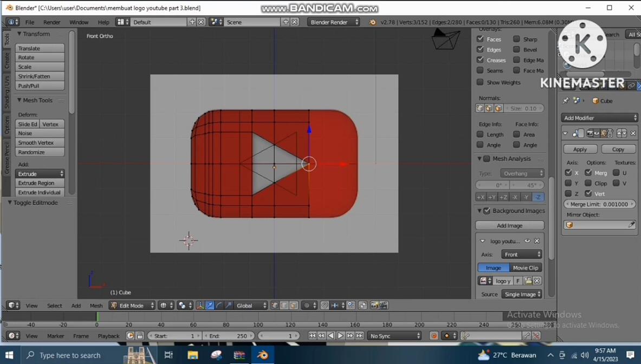641x364 pixels.
Task: Open the viewport shading selector
Action: coord(166,305)
